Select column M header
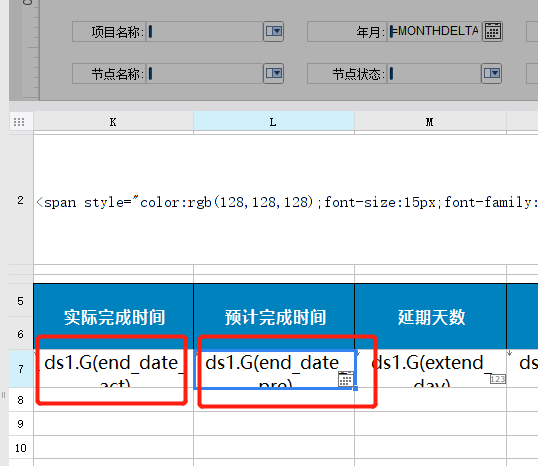Screen dimensions: 538x466 click(x=430, y=121)
